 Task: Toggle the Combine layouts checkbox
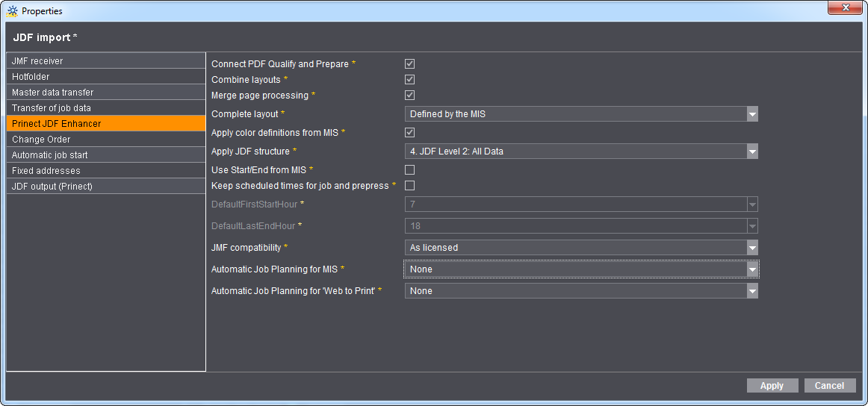(409, 80)
